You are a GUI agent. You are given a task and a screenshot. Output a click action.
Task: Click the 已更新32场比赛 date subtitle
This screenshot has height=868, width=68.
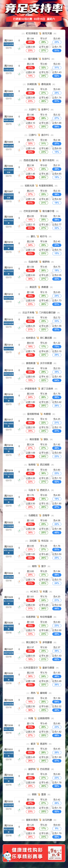pyautogui.click(x=34, y=19)
